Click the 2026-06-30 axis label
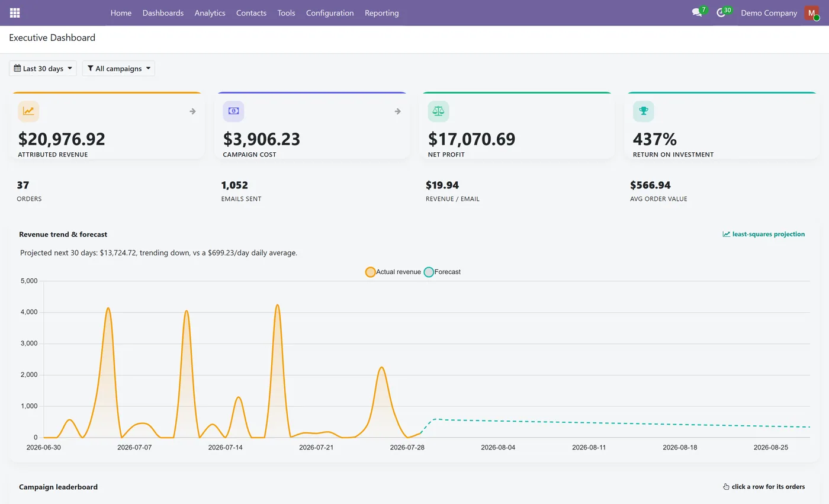The height and width of the screenshot is (504, 829). [43, 448]
